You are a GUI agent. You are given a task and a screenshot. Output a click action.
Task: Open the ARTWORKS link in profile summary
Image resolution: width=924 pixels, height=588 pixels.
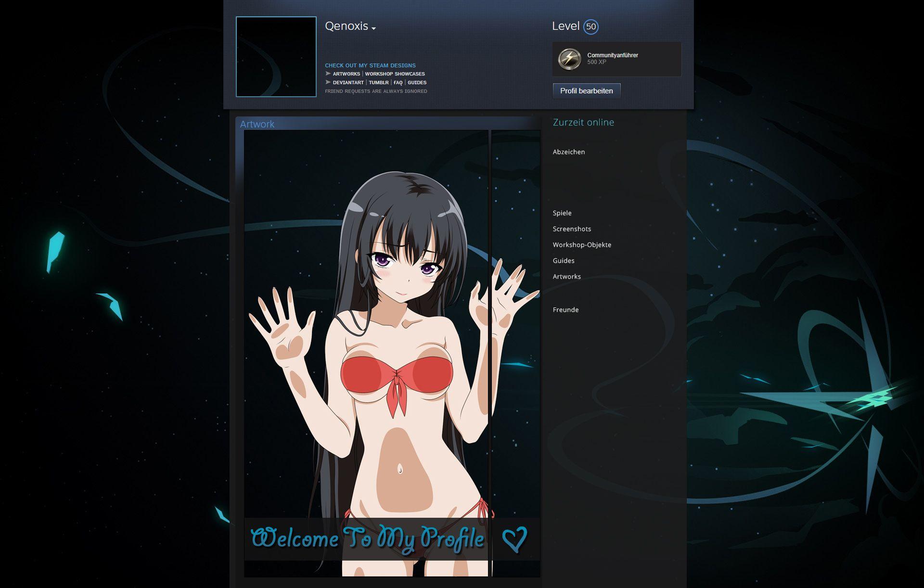pyautogui.click(x=346, y=74)
